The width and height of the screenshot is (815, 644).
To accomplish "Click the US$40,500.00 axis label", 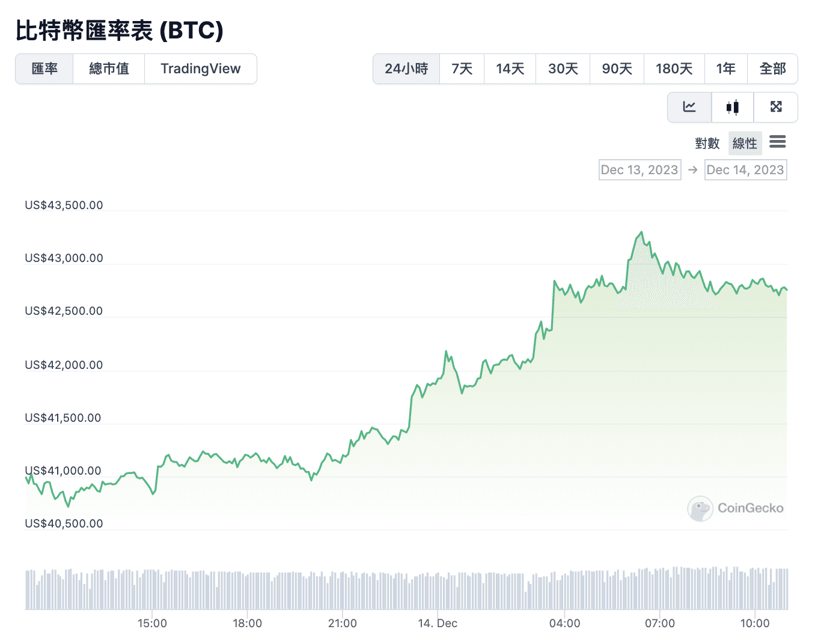I will (x=64, y=524).
